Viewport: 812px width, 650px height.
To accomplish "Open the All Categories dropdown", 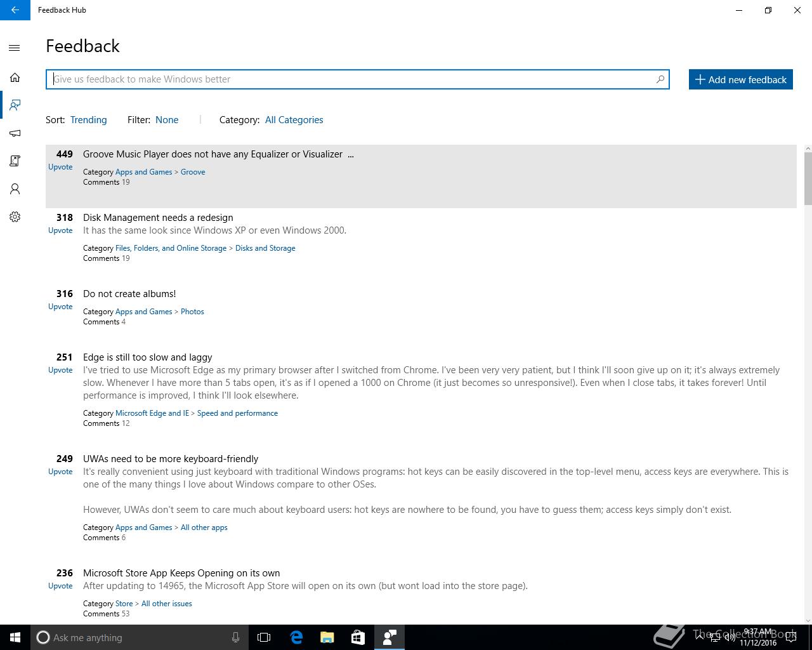I will pyautogui.click(x=294, y=120).
